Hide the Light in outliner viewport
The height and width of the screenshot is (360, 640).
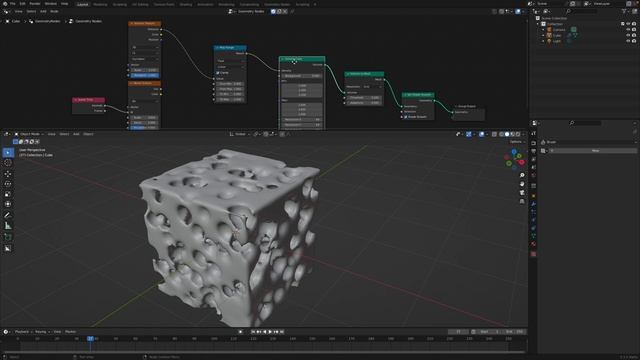click(628, 41)
